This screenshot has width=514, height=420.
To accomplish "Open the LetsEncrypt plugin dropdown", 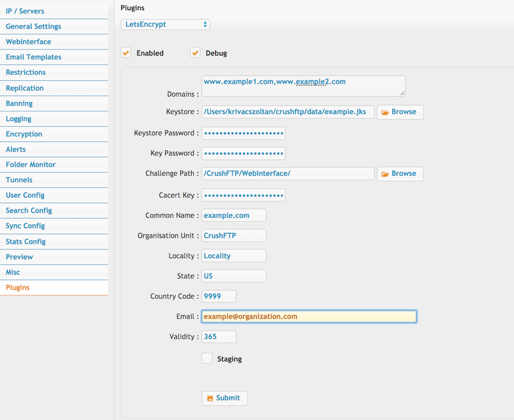I will (166, 25).
